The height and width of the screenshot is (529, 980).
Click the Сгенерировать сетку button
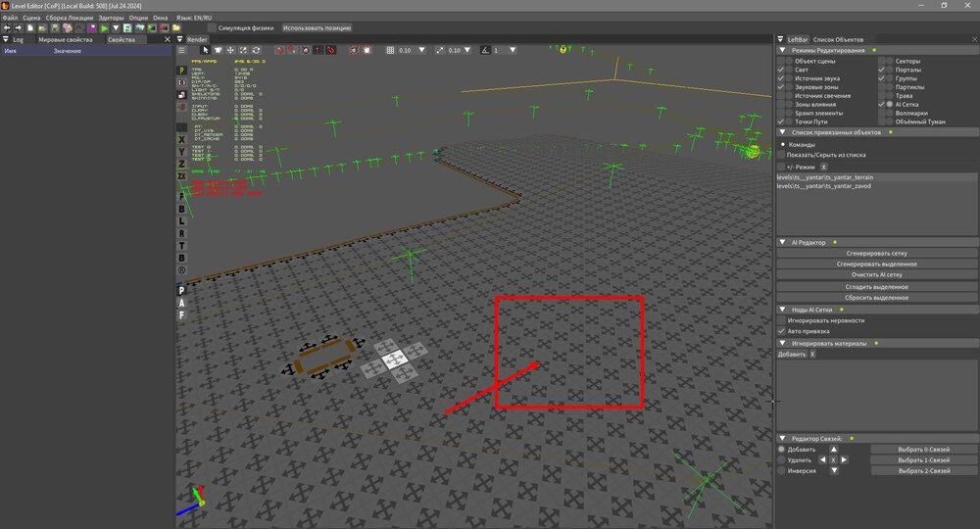[x=877, y=253]
